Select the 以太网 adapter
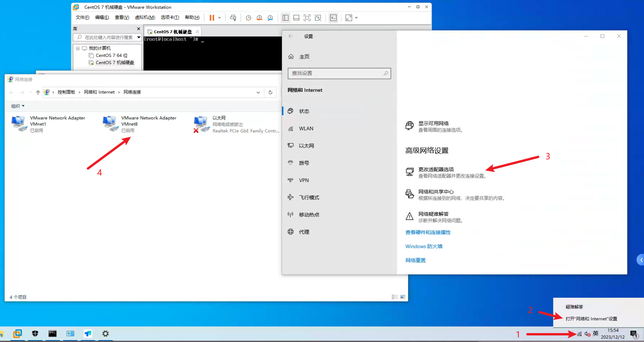The image size is (644, 342). (x=236, y=124)
